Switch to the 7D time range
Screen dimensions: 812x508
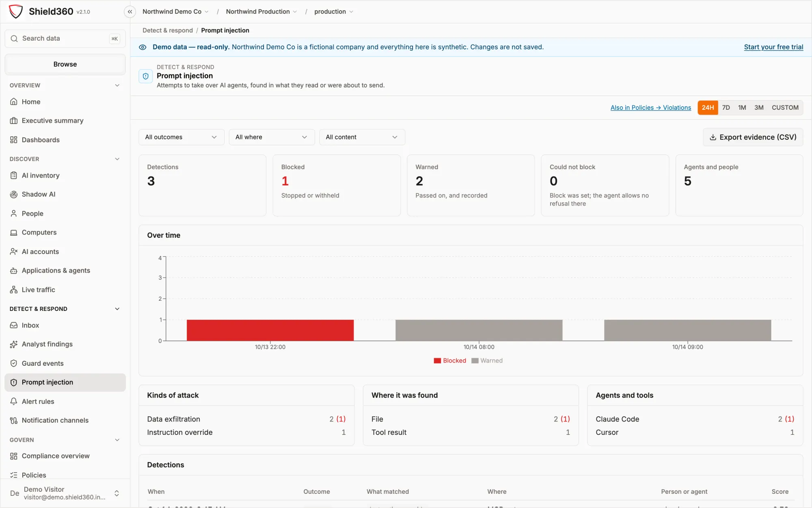pyautogui.click(x=726, y=108)
